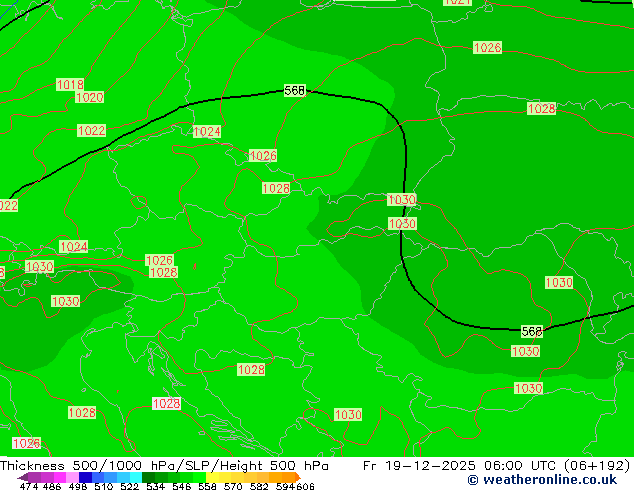Click the upper of the two stacked 1030 labels
The image size is (634, 490).
pos(402,199)
